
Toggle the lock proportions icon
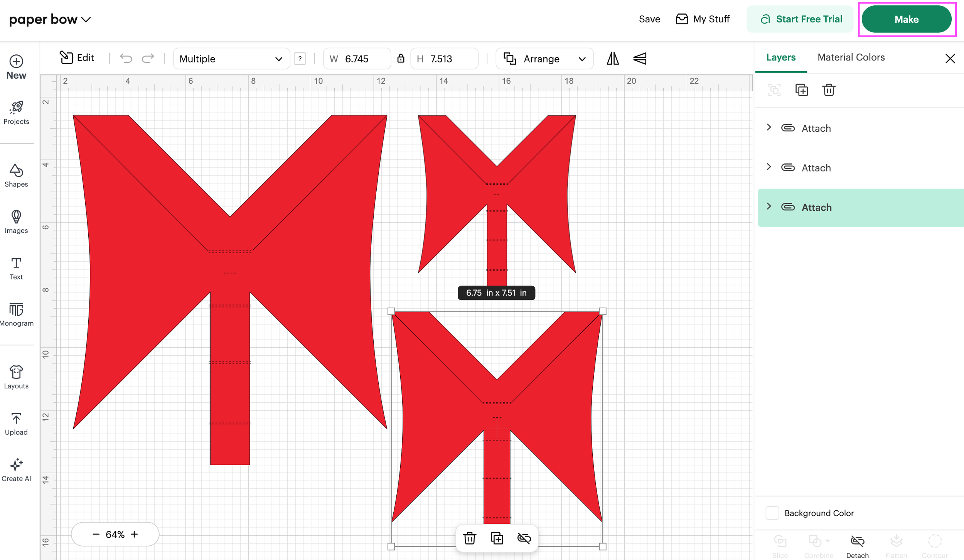pyautogui.click(x=401, y=59)
